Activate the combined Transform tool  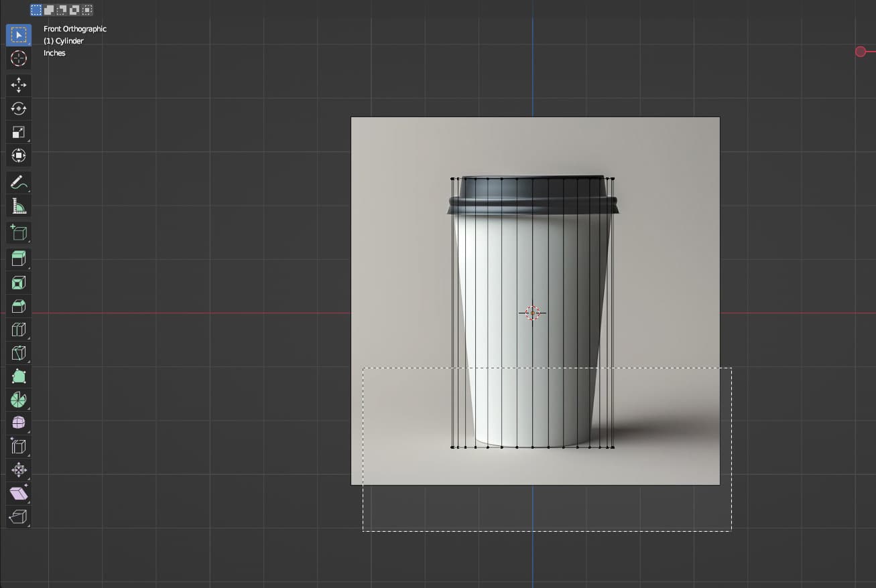pos(19,155)
